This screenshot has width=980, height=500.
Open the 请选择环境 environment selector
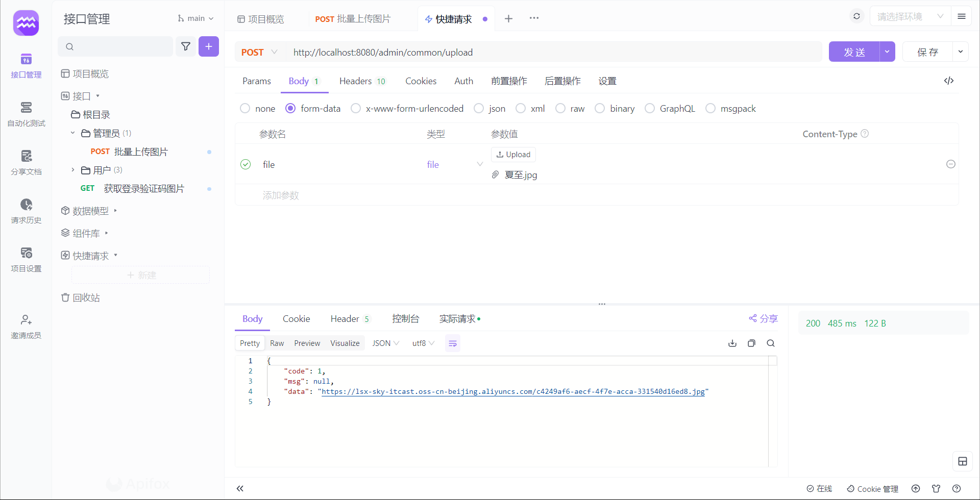(909, 16)
